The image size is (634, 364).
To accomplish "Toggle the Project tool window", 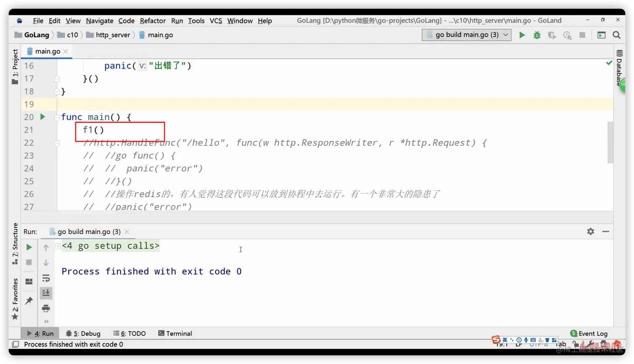I will click(15, 66).
